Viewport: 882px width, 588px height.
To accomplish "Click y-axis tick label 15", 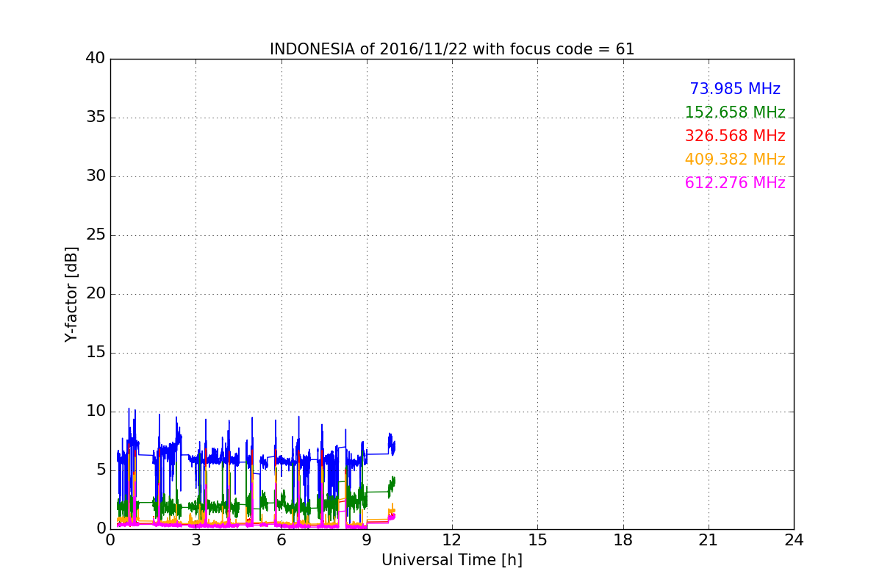I will pos(96,353).
